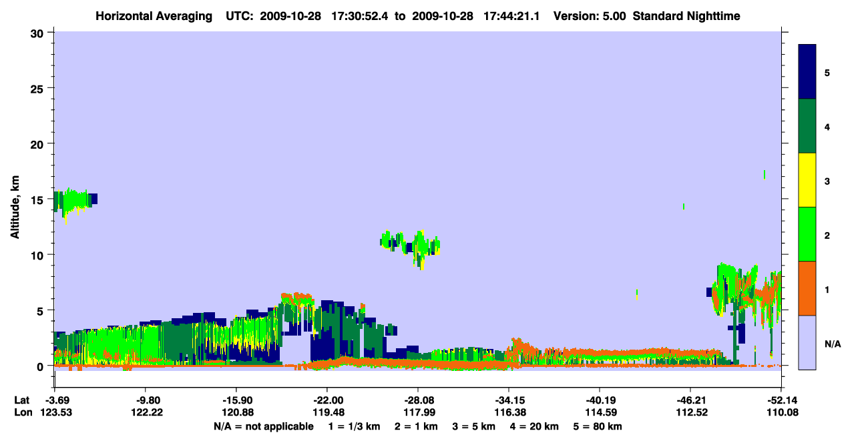Click the y-axis tick label 10

point(39,255)
